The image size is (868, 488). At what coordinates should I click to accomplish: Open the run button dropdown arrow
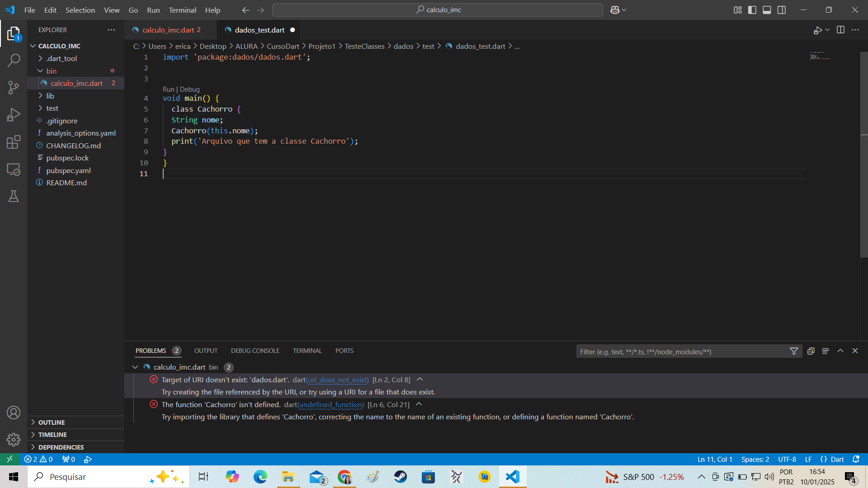pos(827,30)
